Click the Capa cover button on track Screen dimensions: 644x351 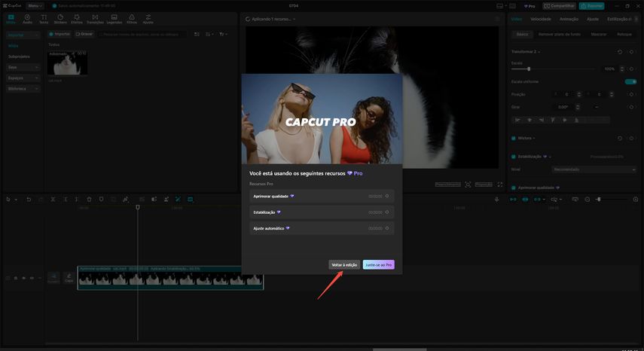click(x=69, y=278)
